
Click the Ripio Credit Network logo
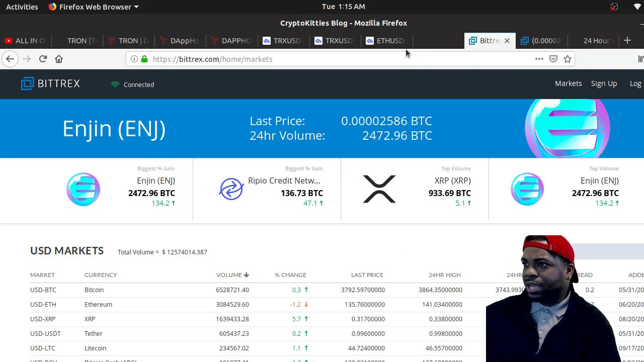(x=231, y=190)
